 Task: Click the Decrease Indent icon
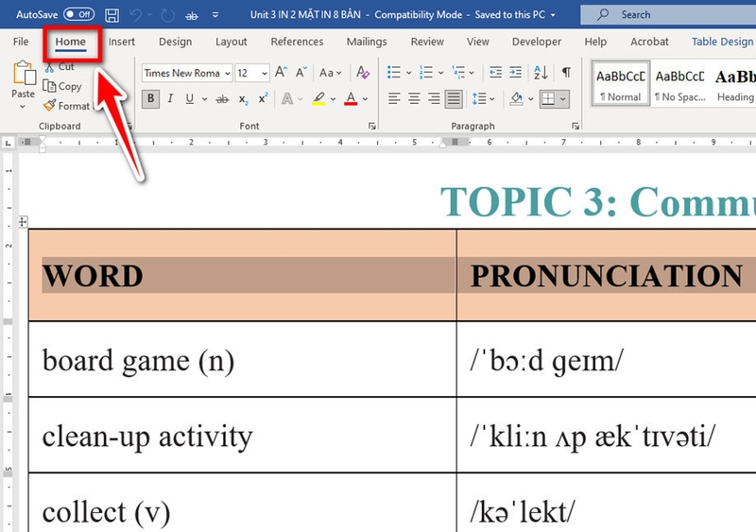point(495,73)
